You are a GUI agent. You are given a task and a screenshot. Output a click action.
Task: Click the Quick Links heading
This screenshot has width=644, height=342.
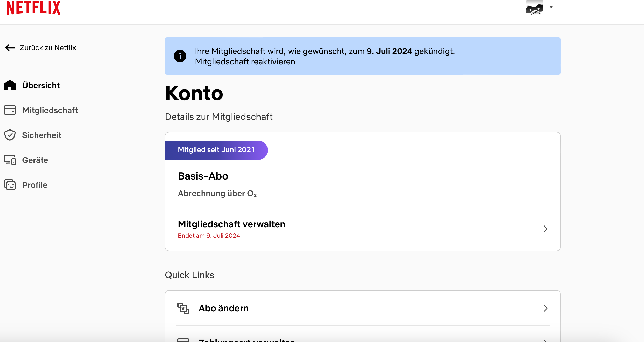(x=189, y=275)
